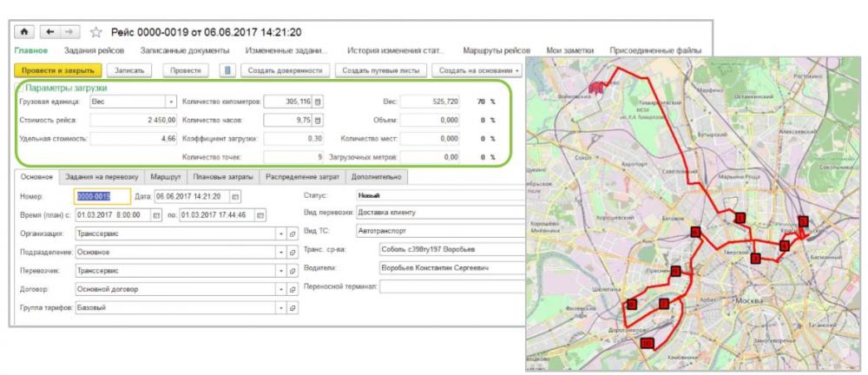Open calendar picker for Дата field
Screen dimensions: 868x375
point(235,196)
